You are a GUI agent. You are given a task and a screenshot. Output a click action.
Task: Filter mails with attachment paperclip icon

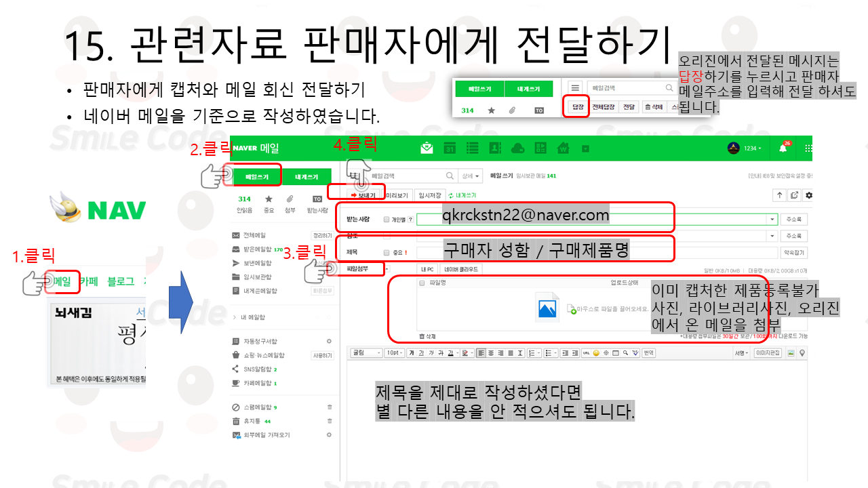click(290, 199)
